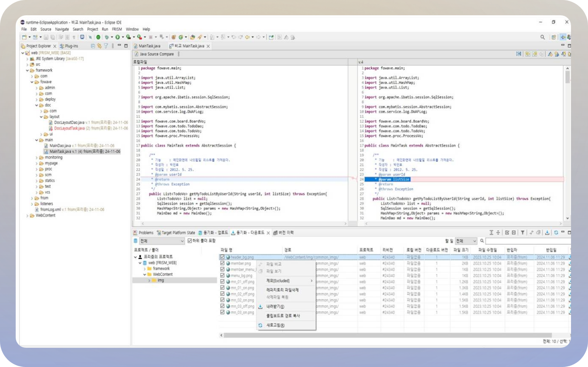Minimize the Project Explorer view

click(x=119, y=45)
